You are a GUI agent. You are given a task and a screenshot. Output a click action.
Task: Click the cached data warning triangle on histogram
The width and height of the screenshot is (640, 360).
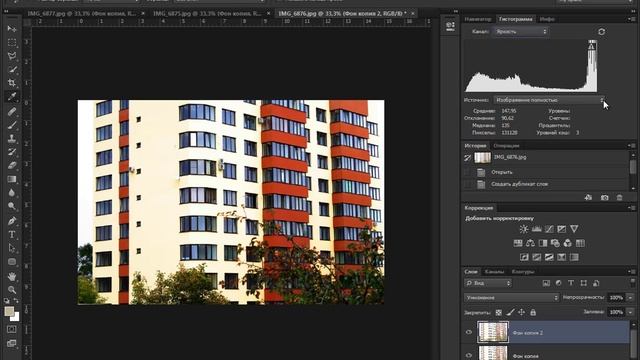592,46
